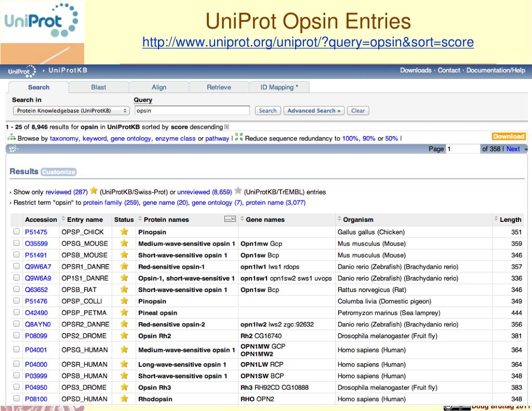This screenshot has height=411, width=532.
Task: Sort by Protein names column arrows
Action: (140, 219)
